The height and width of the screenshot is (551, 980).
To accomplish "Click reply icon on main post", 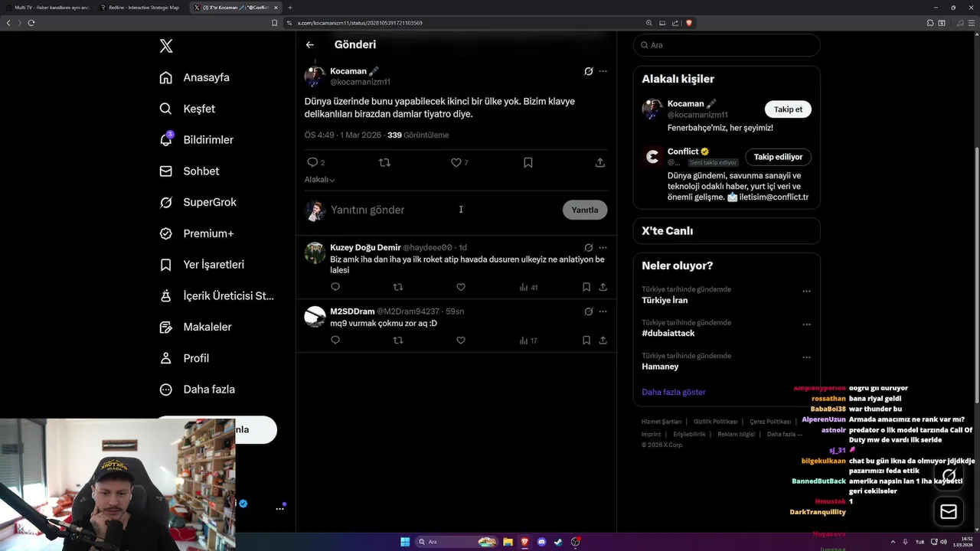I will pyautogui.click(x=312, y=162).
